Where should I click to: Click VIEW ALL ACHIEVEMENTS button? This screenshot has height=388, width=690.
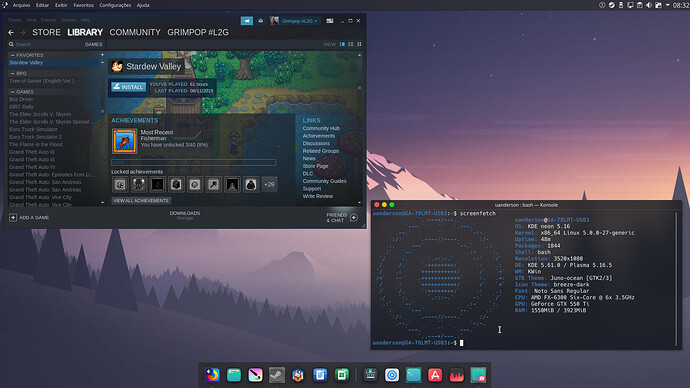(140, 201)
